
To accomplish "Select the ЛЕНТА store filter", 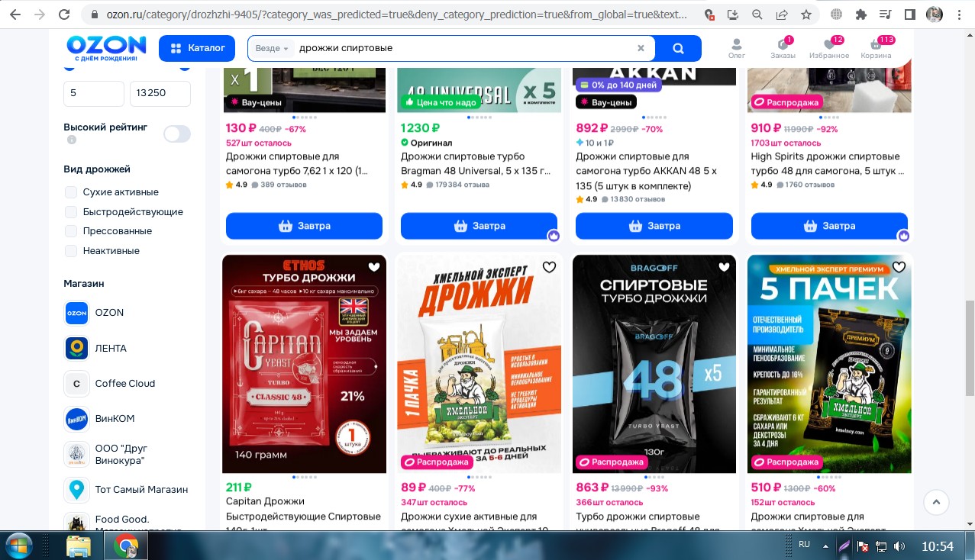I will pyautogui.click(x=95, y=348).
